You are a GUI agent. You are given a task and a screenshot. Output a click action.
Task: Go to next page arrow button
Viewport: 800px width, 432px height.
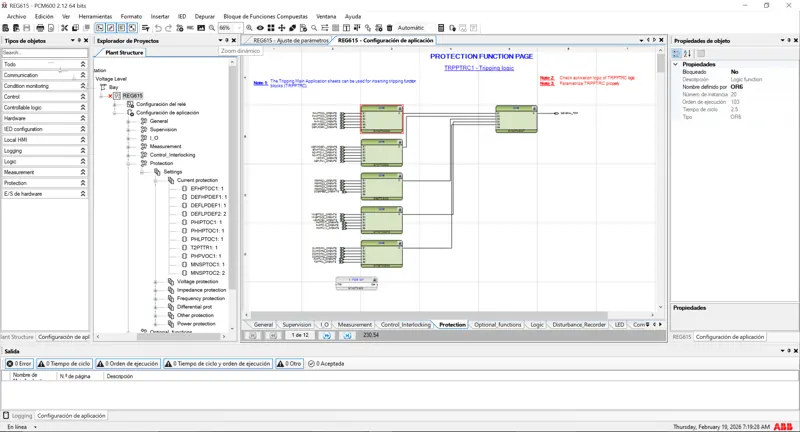327,336
